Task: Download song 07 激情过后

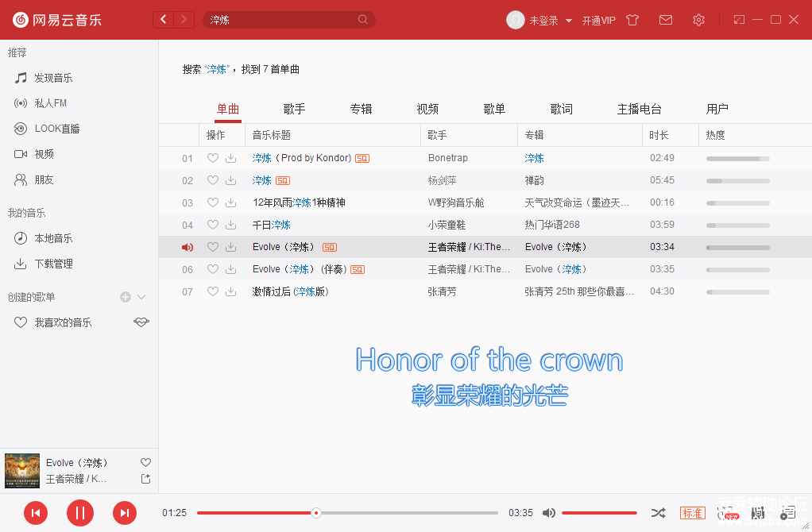Action: tap(231, 292)
